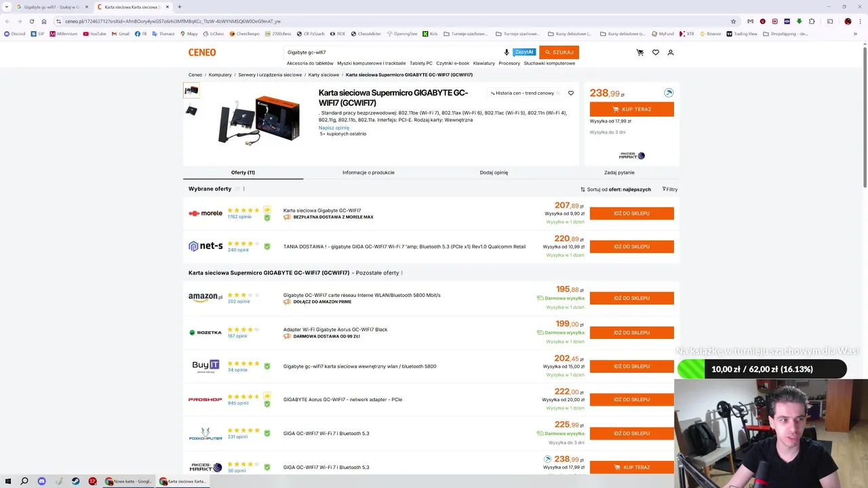Open options menu next to Pozostałe oferty

(402, 273)
